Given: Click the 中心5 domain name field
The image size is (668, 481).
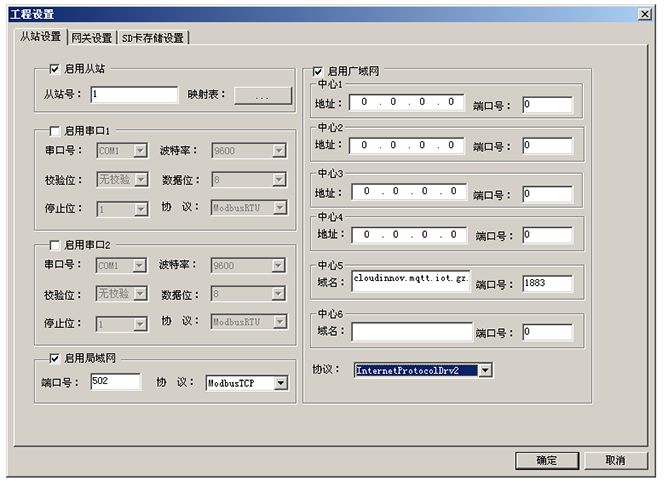Looking at the screenshot, I should click(410, 279).
